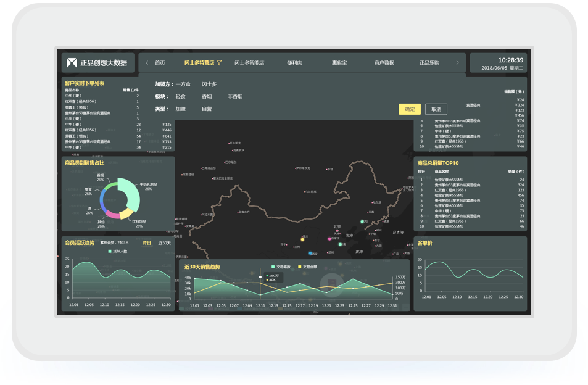Select 香烟 module option
Viewport: 588px width, 385px height.
click(207, 96)
